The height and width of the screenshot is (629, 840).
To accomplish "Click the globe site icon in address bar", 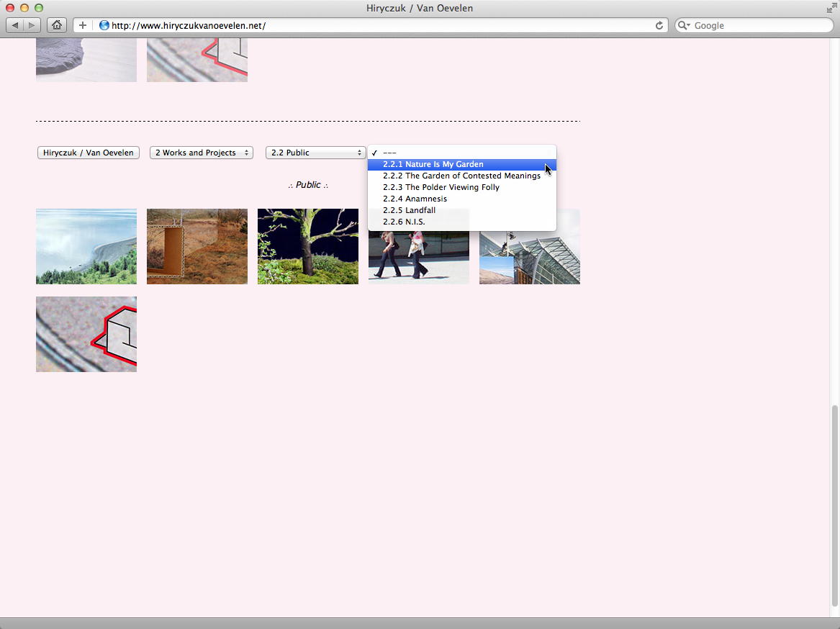I will 104,25.
